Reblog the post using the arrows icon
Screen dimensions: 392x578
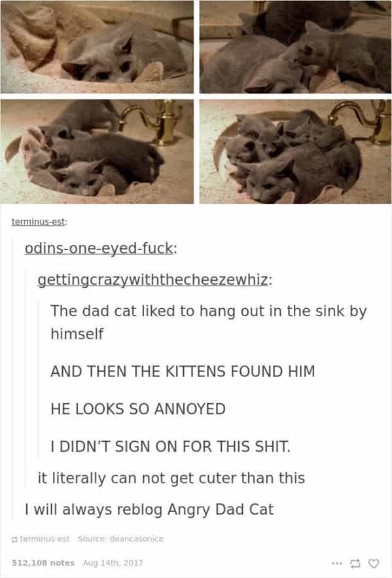(x=355, y=563)
